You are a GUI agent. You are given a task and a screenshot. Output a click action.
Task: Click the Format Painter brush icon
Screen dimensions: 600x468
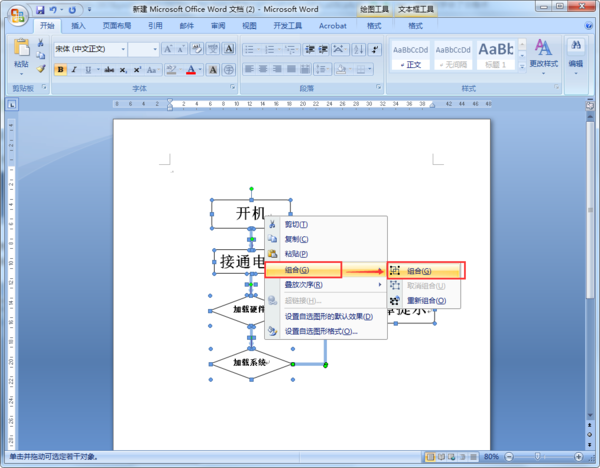tap(41, 68)
